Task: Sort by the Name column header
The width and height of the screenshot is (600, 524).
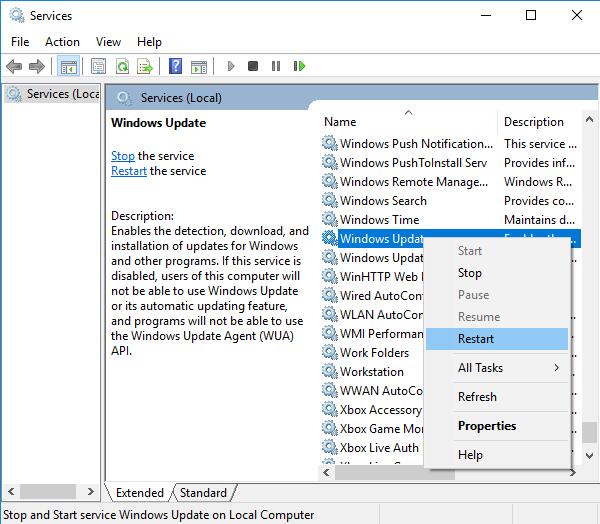Action: click(x=409, y=122)
